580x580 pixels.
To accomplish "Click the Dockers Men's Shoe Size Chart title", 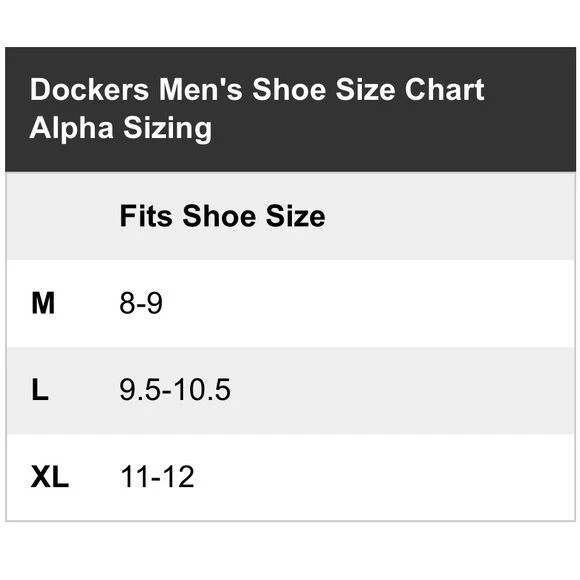I will 257,90.
